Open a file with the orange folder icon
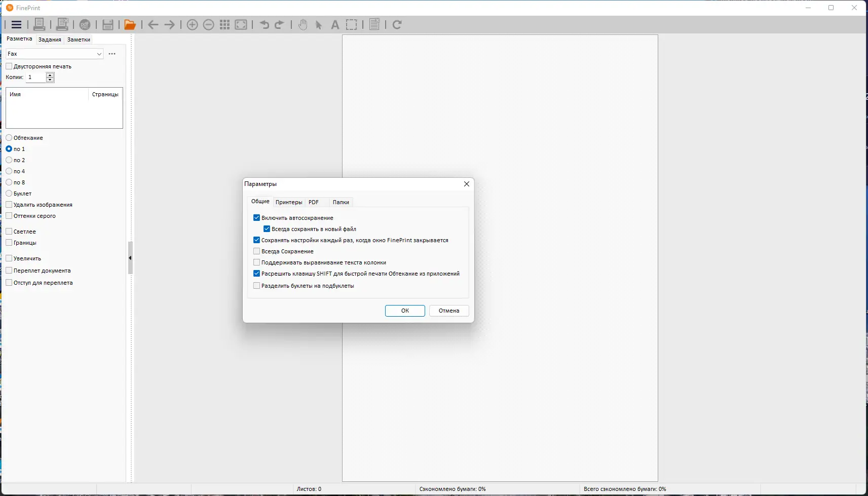 [130, 24]
